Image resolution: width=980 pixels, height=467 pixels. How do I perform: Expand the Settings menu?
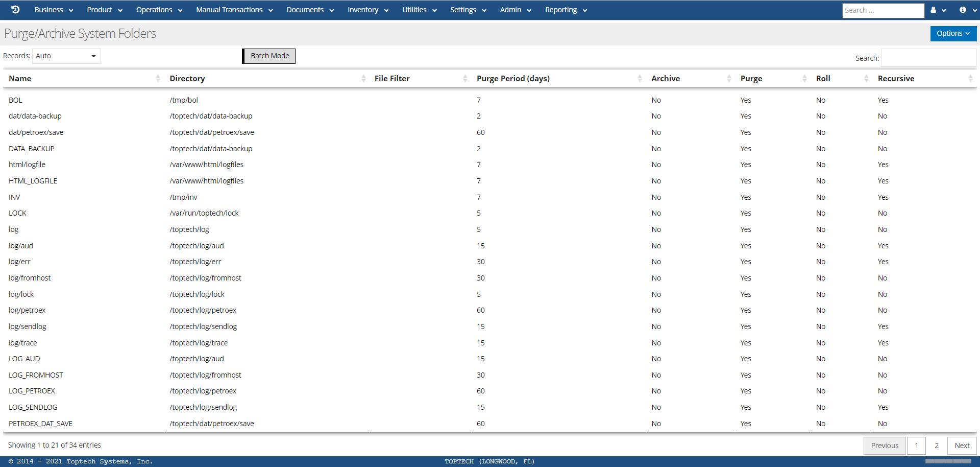(468, 10)
